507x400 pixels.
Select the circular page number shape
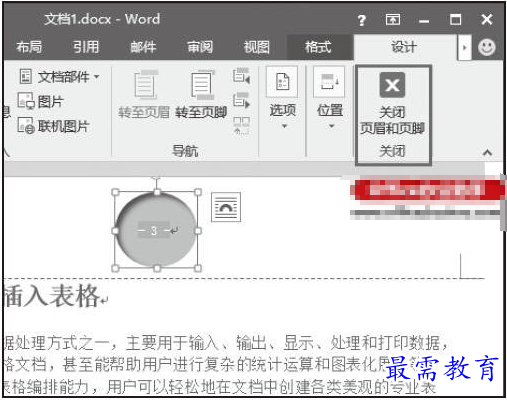tap(156, 230)
